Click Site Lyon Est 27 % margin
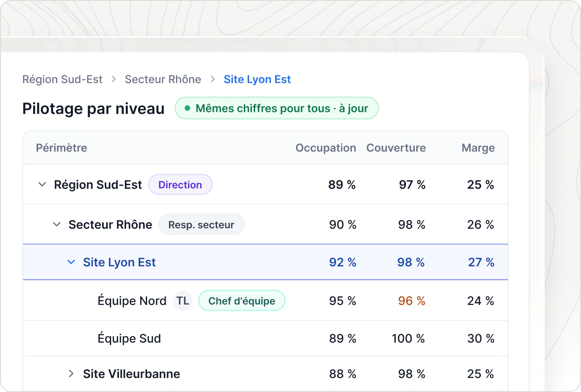Image resolution: width=581 pixels, height=392 pixels. [481, 262]
